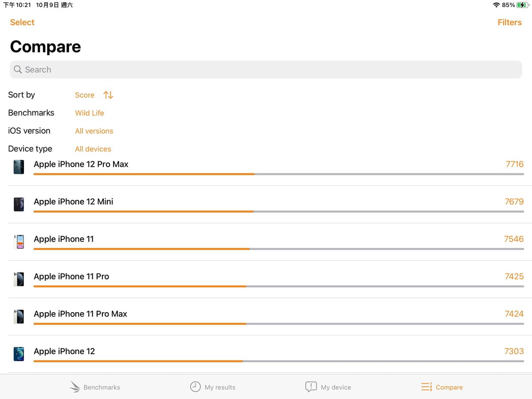This screenshot has width=532, height=399.
Task: Click the score value 7716
Action: click(515, 164)
